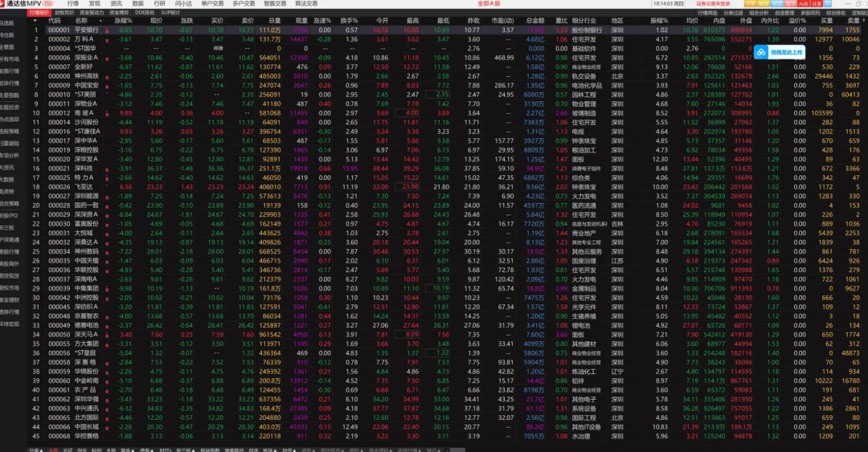The height and width of the screenshot is (452, 868).
Task: Click 证券交易未登录 login link
Action: [712, 3]
